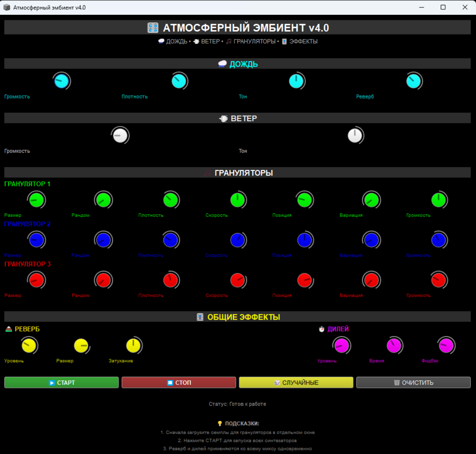Click the status text Готов к работе
Image resolution: width=476 pixels, height=454 pixels.
[248, 404]
